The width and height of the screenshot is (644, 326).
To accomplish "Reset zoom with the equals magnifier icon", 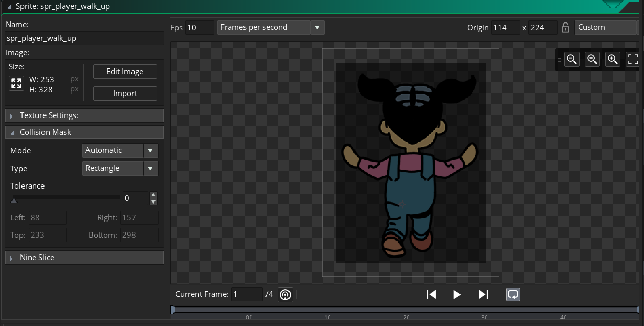I will point(592,59).
